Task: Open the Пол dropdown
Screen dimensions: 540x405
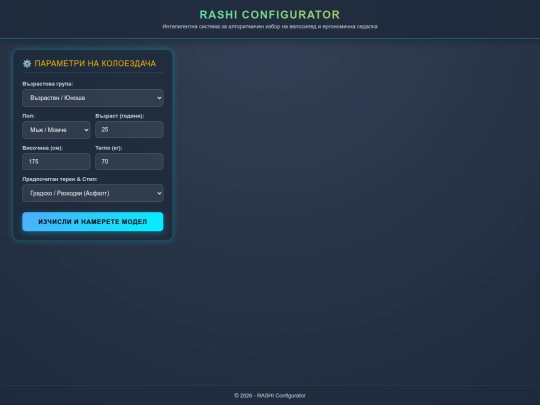Action: tap(56, 130)
